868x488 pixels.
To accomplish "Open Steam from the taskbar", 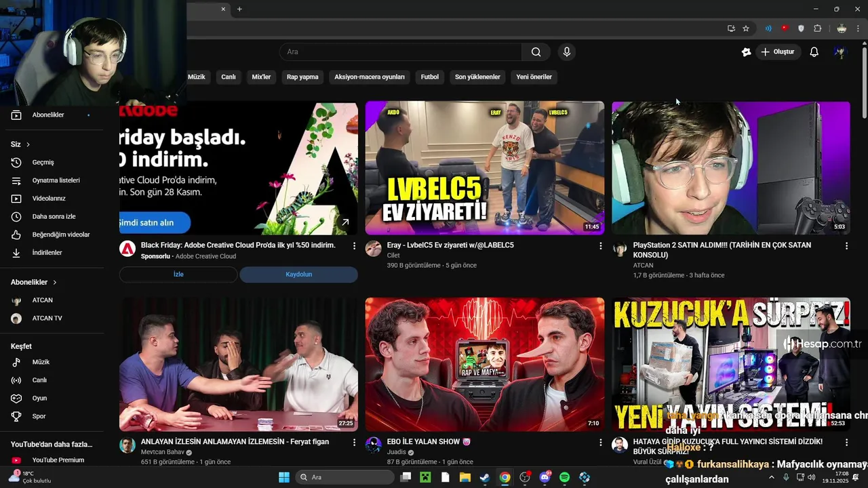I will pyautogui.click(x=485, y=477).
